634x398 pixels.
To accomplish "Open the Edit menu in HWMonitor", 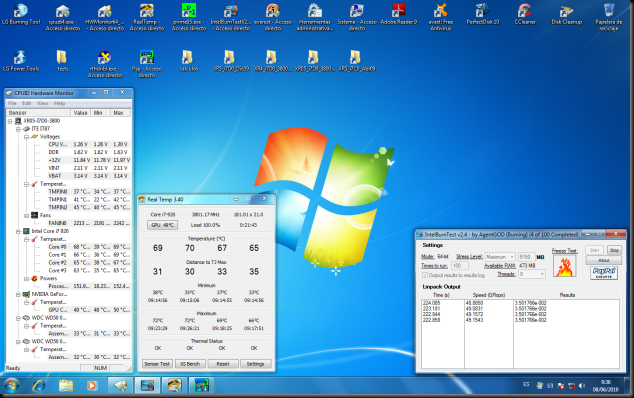I will click(x=27, y=103).
